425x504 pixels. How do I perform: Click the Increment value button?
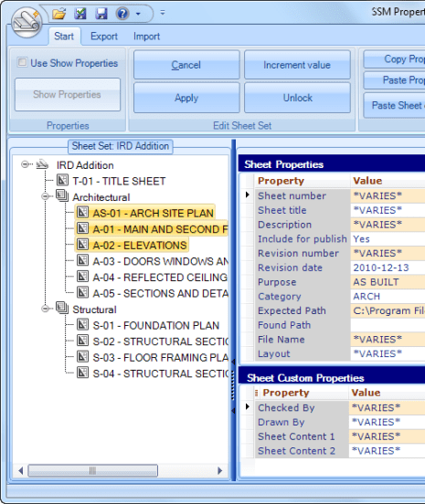(297, 65)
